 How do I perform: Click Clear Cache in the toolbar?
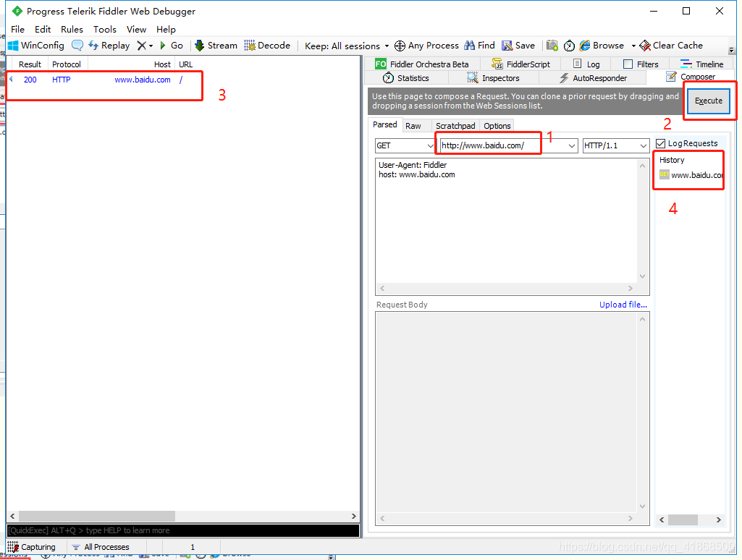(671, 46)
